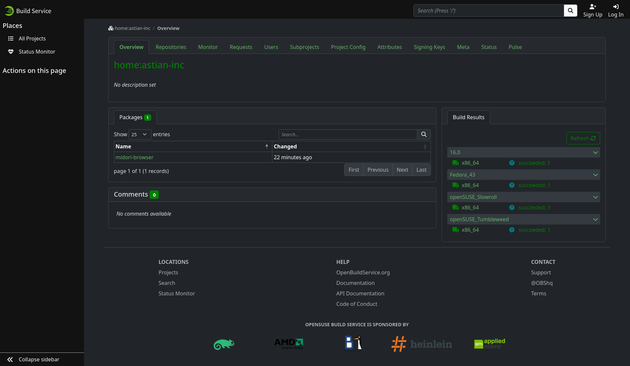The image size is (630, 366).
Task: Click the B1 penguin sponsor logo
Action: [x=354, y=343]
